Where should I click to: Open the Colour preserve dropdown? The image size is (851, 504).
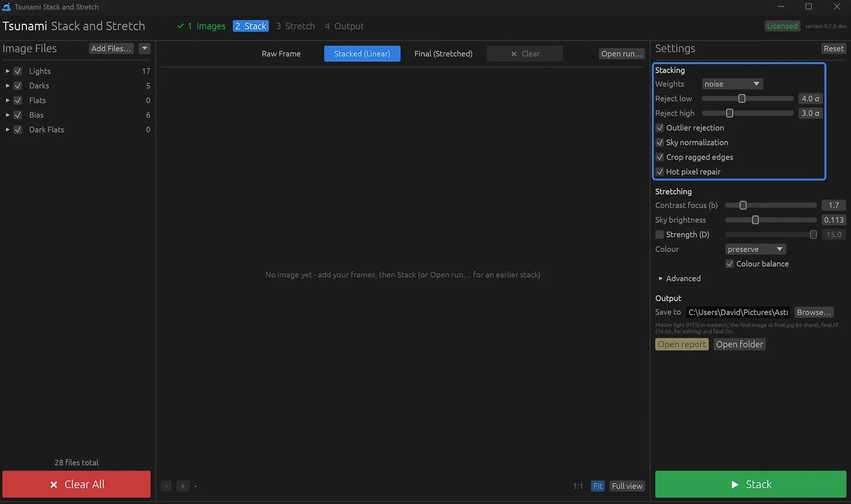[x=756, y=249]
